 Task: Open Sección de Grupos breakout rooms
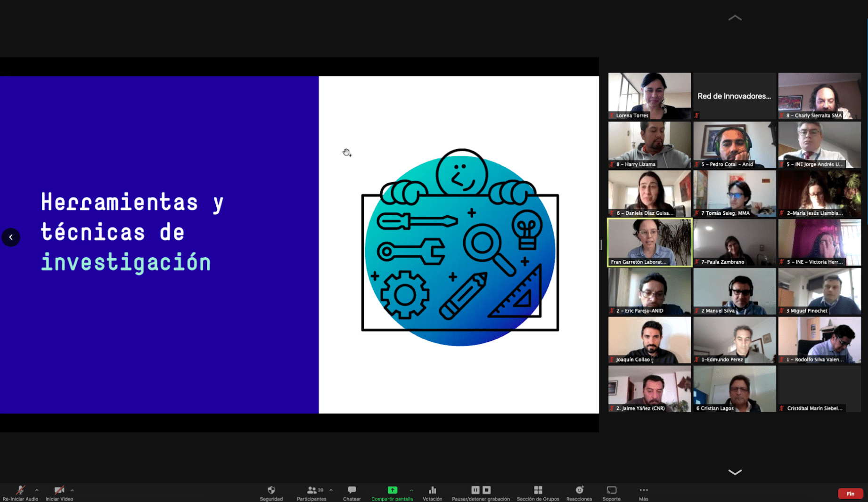[x=538, y=490]
